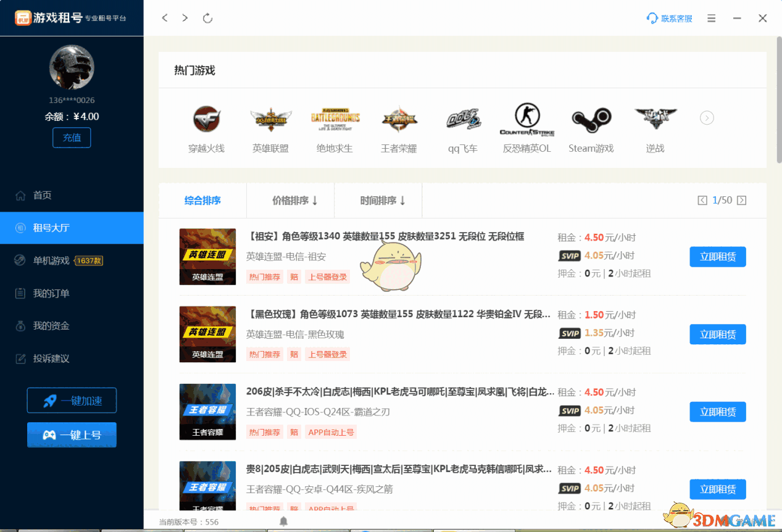Click the 王者荣耀 game icon
Screen dimensions: 782x532
click(399, 119)
